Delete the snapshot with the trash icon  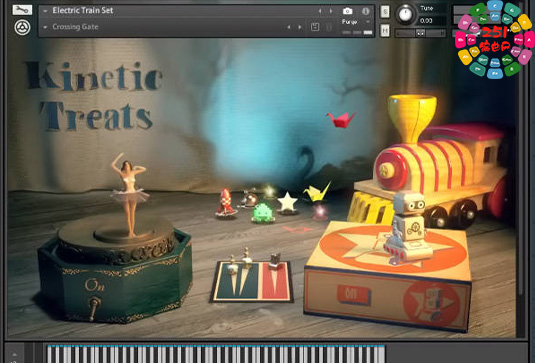[329, 27]
